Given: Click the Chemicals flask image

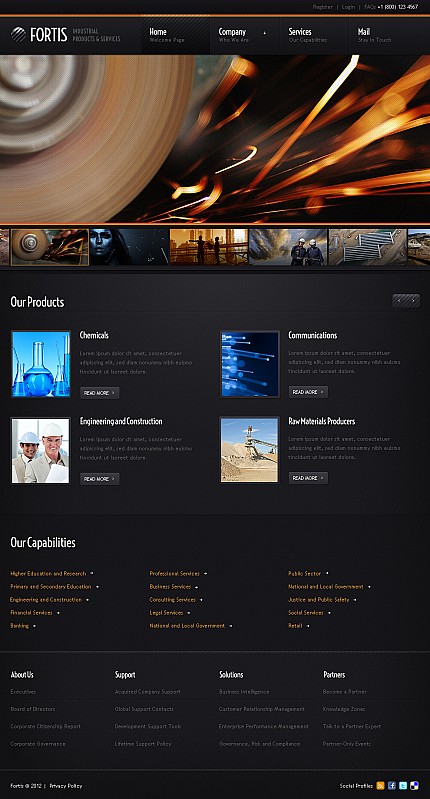Looking at the screenshot, I should click(x=41, y=364).
